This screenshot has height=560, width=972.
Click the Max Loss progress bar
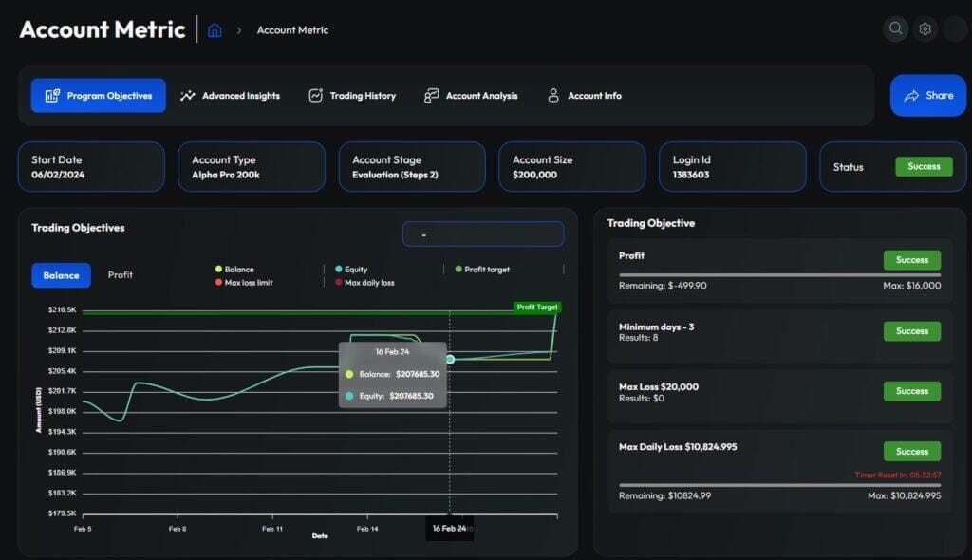pos(778,410)
